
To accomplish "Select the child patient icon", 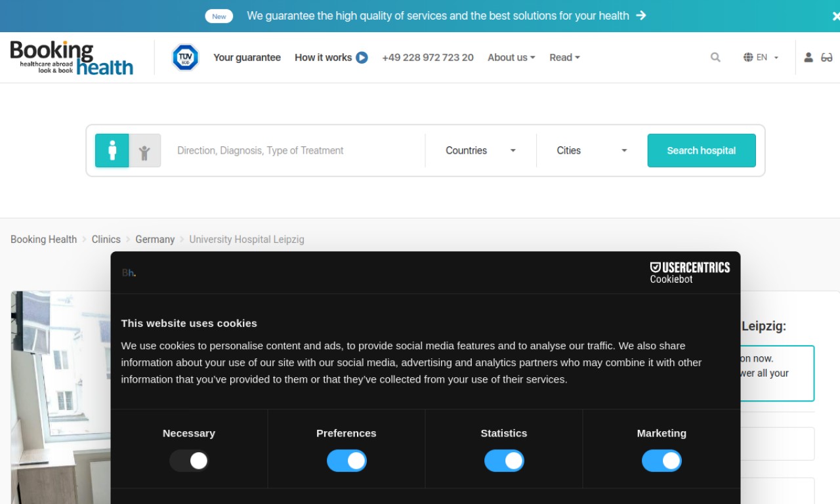I will [145, 150].
